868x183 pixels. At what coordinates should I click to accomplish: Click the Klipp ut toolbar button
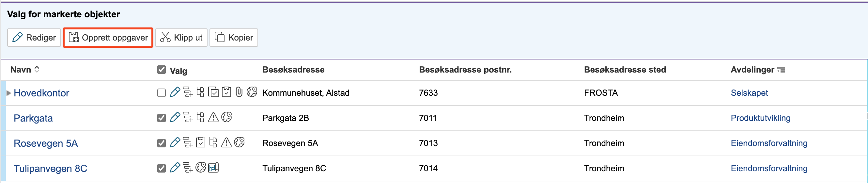pyautogui.click(x=181, y=38)
